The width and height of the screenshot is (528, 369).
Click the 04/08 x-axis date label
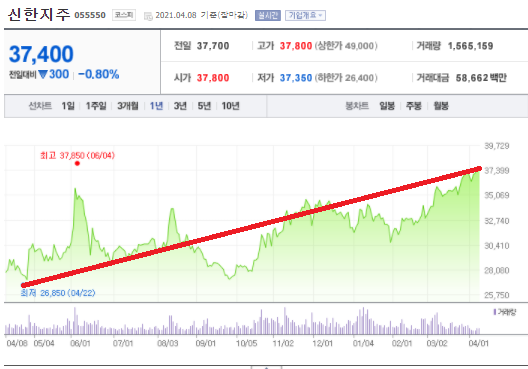[x=17, y=343]
